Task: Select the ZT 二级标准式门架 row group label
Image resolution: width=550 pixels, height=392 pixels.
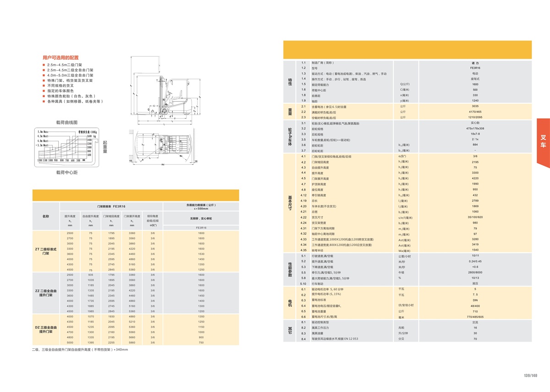Action: coord(45,251)
